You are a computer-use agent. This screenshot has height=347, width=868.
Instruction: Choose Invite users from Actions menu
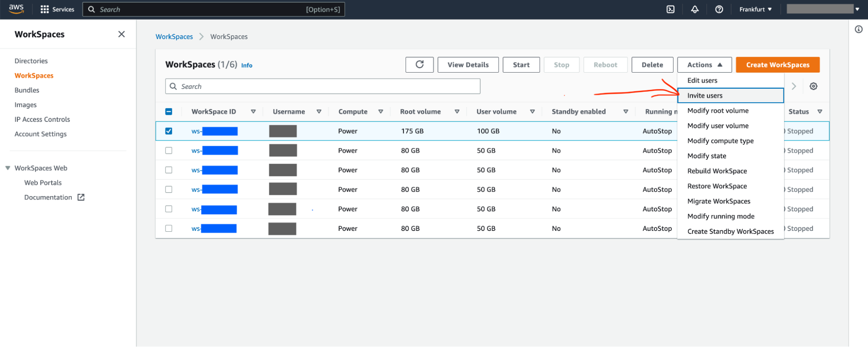click(730, 96)
